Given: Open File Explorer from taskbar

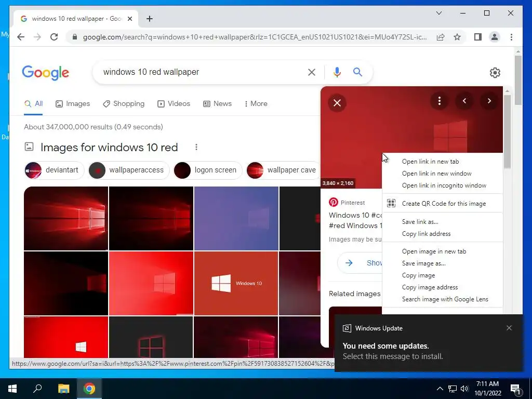Looking at the screenshot, I should [x=63, y=389].
